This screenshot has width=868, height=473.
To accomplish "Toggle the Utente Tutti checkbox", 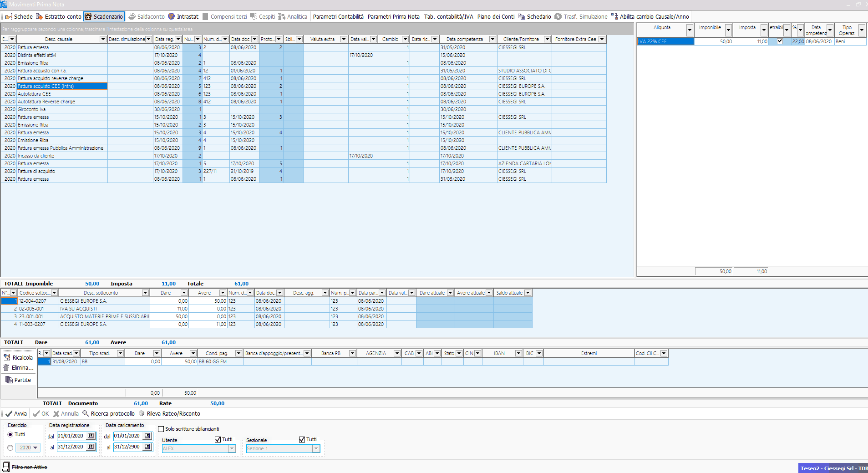I will click(218, 439).
